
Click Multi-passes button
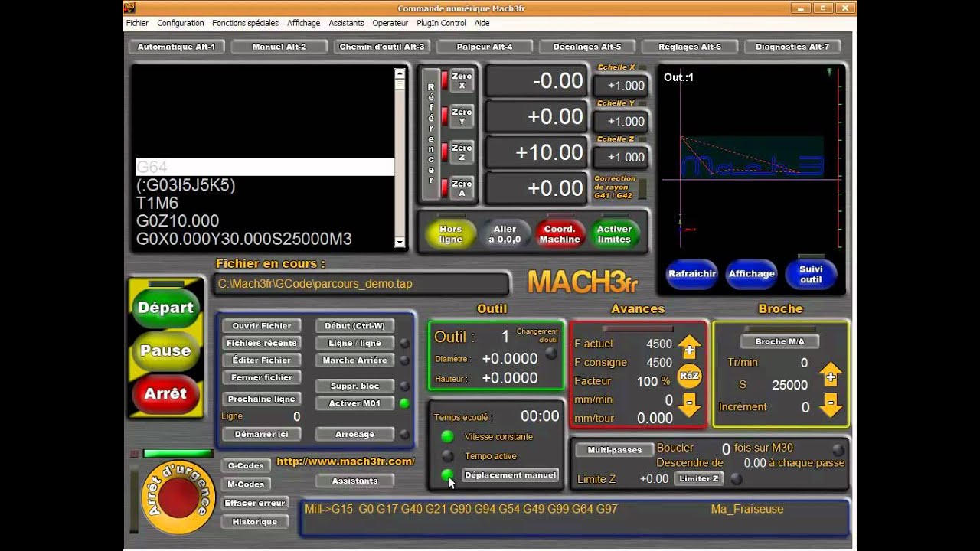tap(614, 450)
